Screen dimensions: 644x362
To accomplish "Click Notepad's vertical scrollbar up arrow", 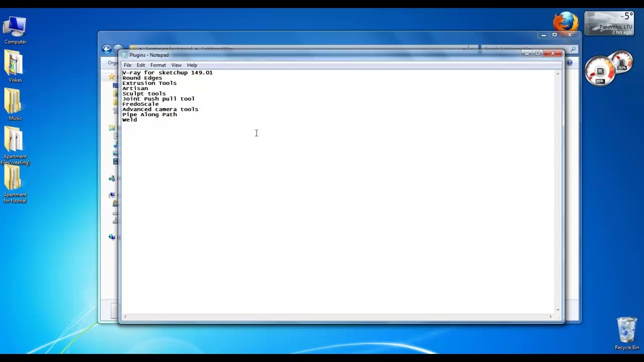I will (x=558, y=74).
